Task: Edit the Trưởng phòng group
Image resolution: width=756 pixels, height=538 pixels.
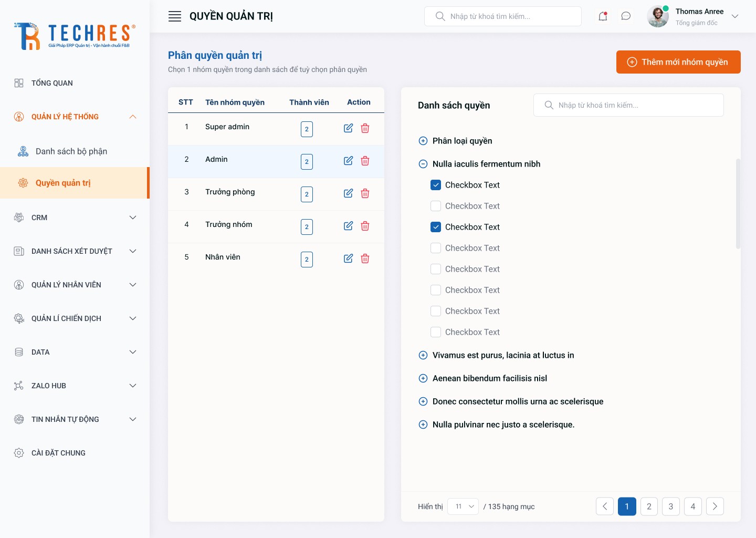Action: point(348,193)
